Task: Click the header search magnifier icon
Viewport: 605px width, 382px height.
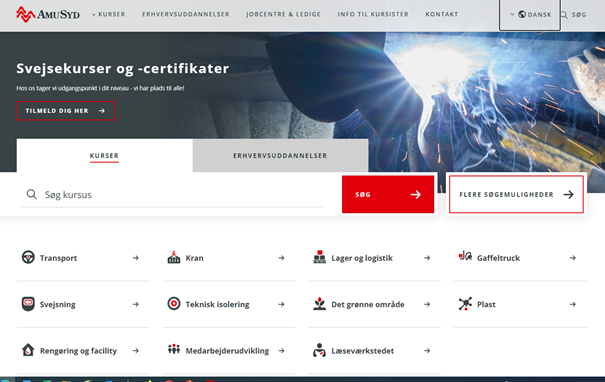Action: pyautogui.click(x=564, y=15)
